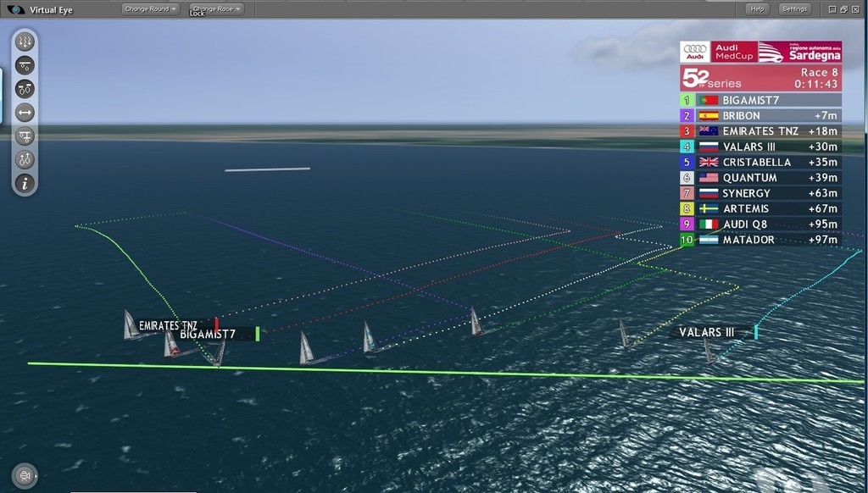Image resolution: width=868 pixels, height=493 pixels.
Task: Restore the window using the title bar button
Action: click(x=843, y=9)
